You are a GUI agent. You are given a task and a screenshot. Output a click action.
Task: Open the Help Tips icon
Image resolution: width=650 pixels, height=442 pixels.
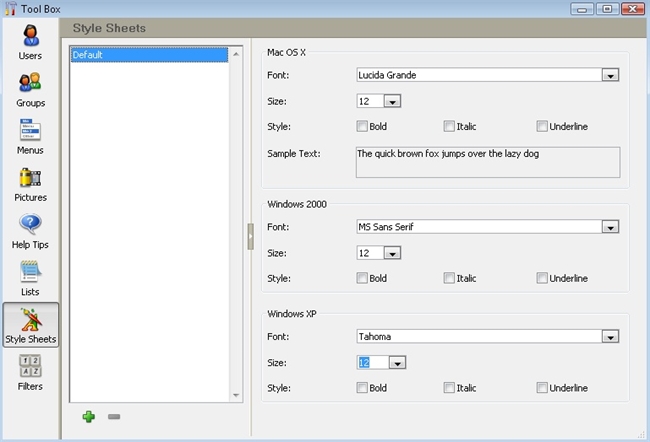[30, 225]
